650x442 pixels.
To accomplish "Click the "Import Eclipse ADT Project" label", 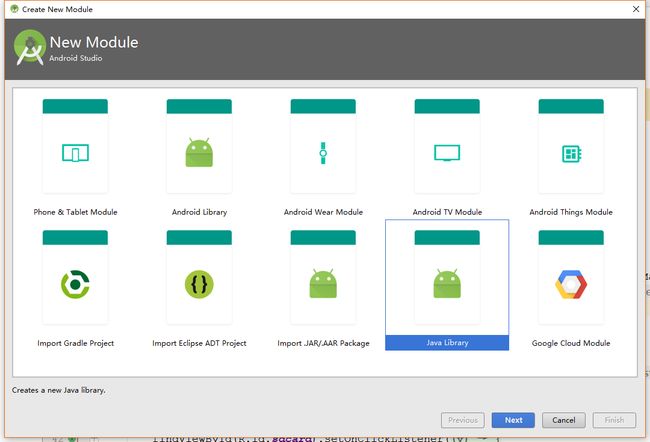I will [199, 343].
